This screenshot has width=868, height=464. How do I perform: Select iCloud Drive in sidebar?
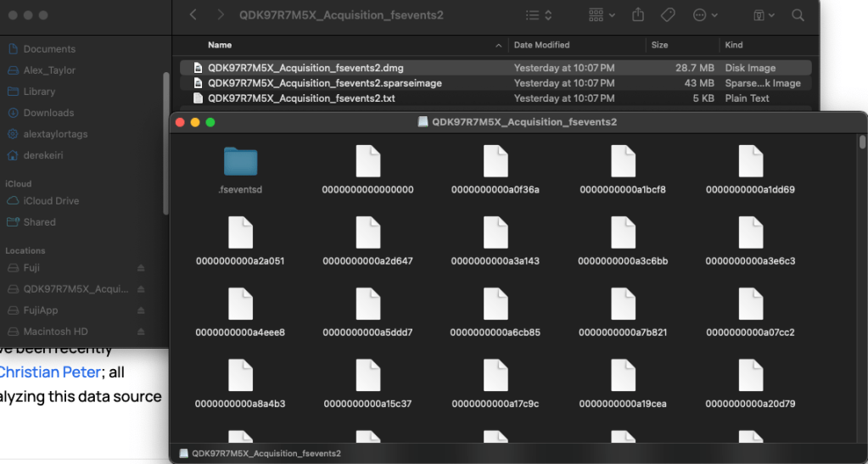[x=51, y=201]
